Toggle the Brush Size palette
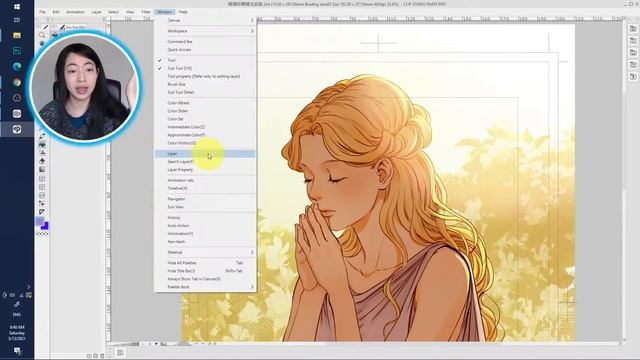Viewport: 640px width, 360px height. (205, 84)
